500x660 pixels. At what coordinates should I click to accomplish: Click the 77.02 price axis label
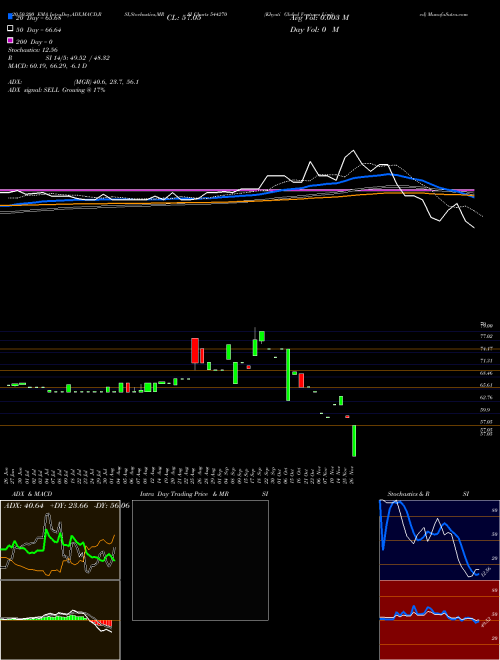487,336
